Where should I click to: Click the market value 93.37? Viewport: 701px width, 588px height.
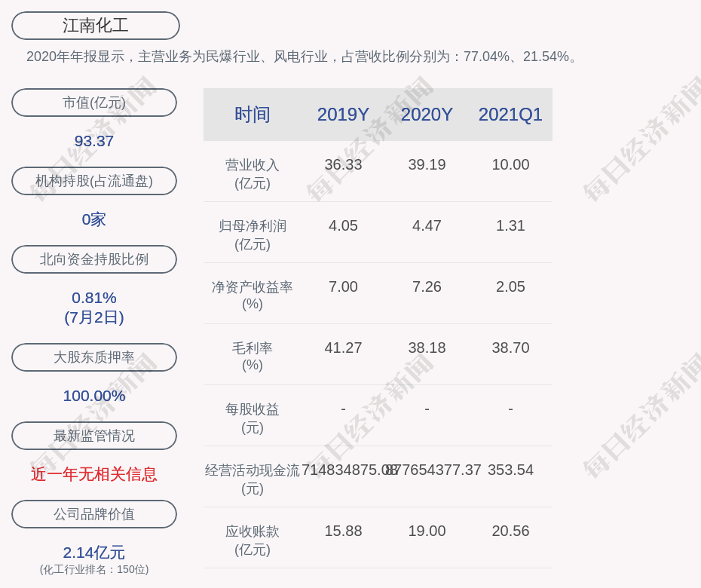click(94, 141)
